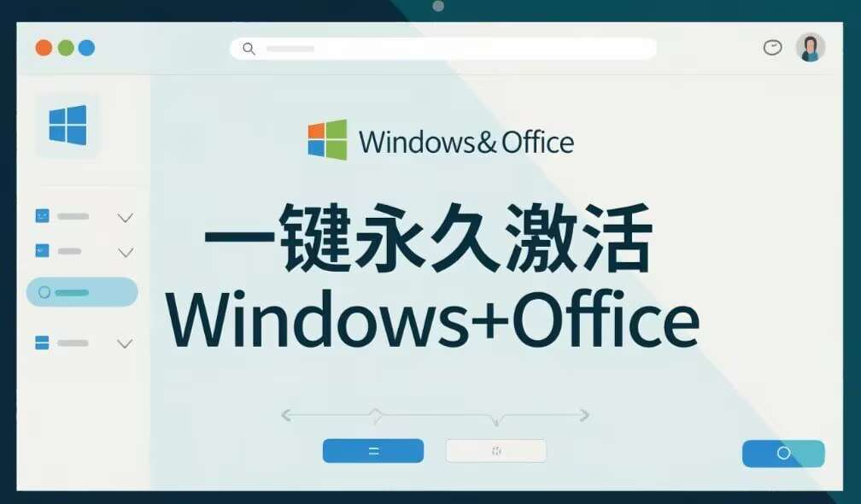
Task: Toggle the bottom-right blue circle switch
Action: (x=783, y=453)
